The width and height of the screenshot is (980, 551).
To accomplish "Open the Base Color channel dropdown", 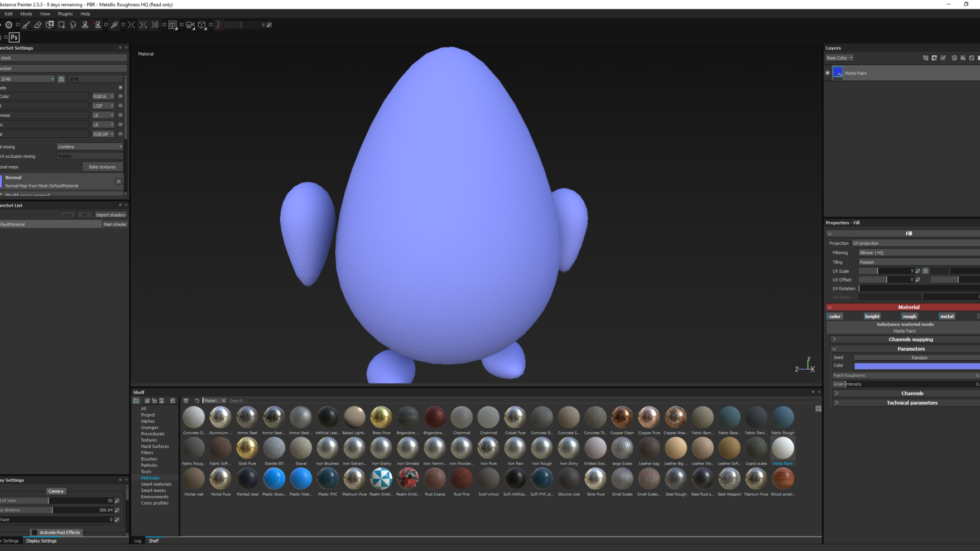I will coord(839,57).
